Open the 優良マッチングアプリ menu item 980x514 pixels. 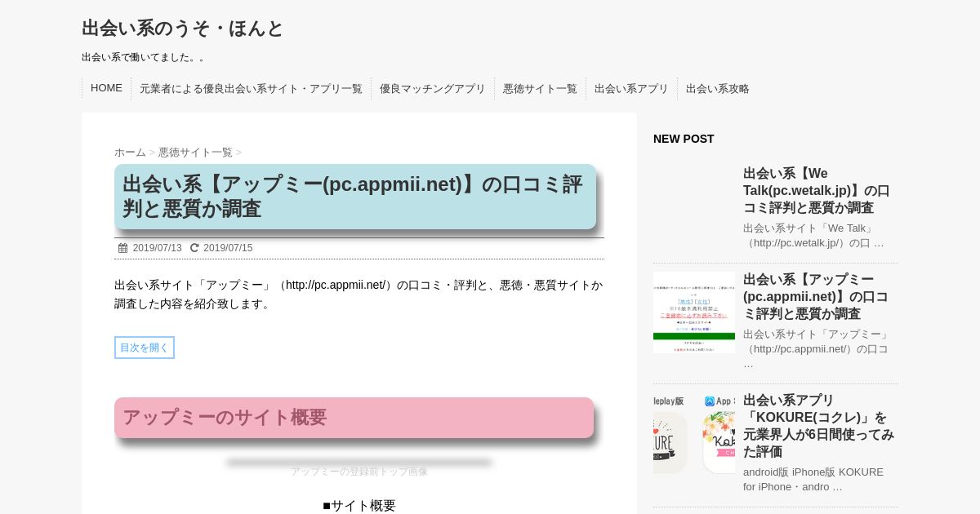(x=433, y=88)
